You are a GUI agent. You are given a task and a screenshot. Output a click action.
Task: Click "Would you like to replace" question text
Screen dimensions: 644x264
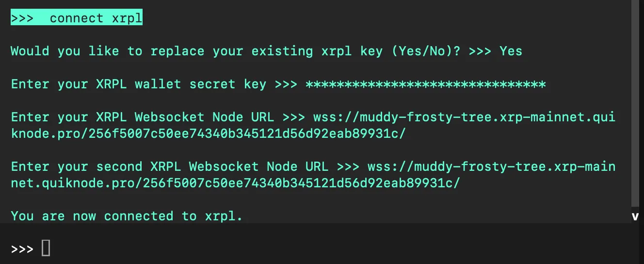(107, 51)
